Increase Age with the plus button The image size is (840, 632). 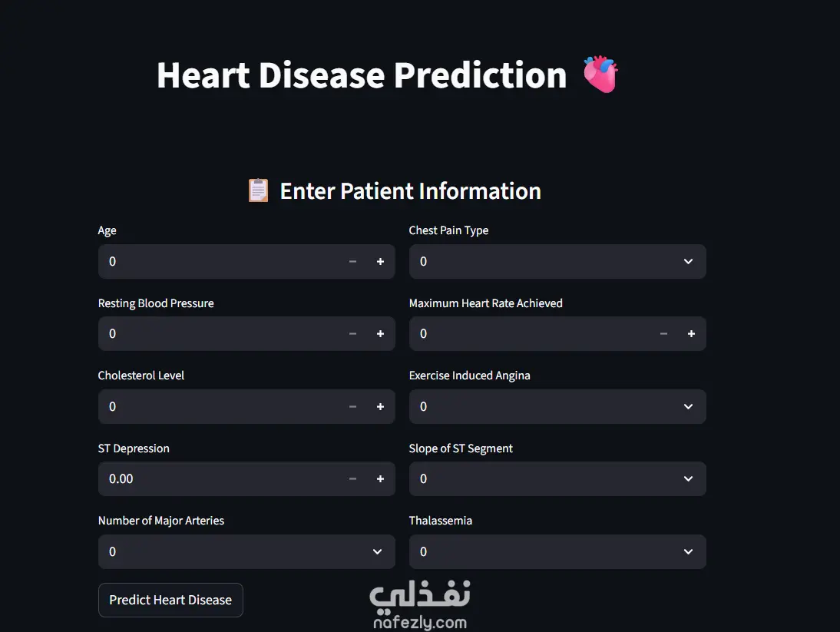[380, 262]
